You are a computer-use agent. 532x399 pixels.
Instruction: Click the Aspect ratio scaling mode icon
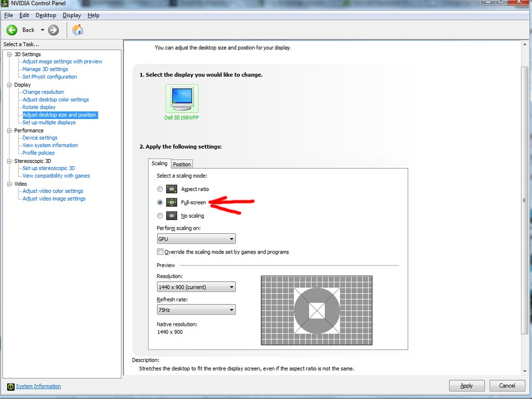click(x=171, y=189)
